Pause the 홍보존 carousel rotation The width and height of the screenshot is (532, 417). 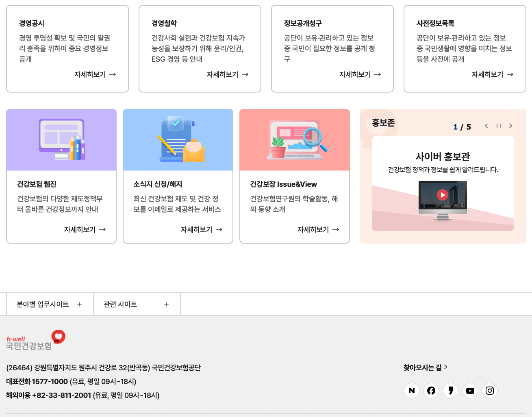[499, 126]
